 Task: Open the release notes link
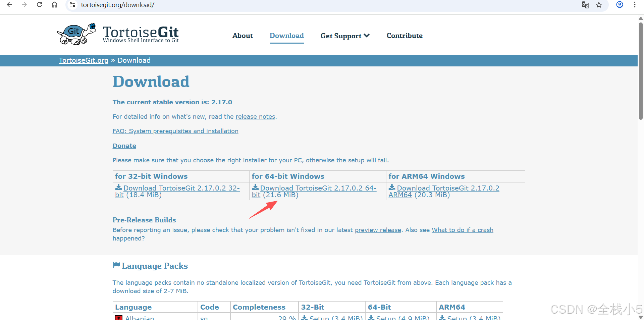(x=255, y=117)
